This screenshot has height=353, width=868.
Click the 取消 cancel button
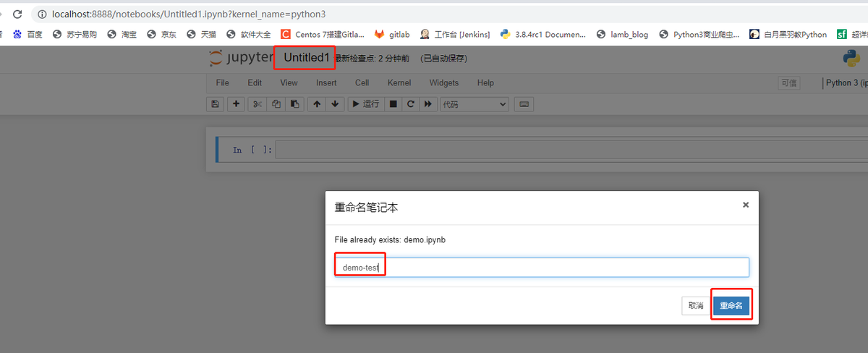click(696, 306)
